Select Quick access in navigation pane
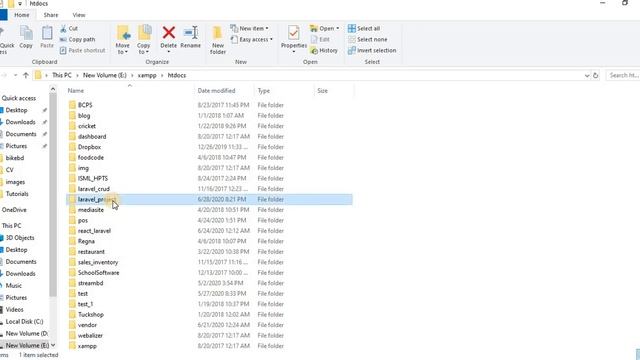Image resolution: width=640 pixels, height=360 pixels. [x=19, y=98]
